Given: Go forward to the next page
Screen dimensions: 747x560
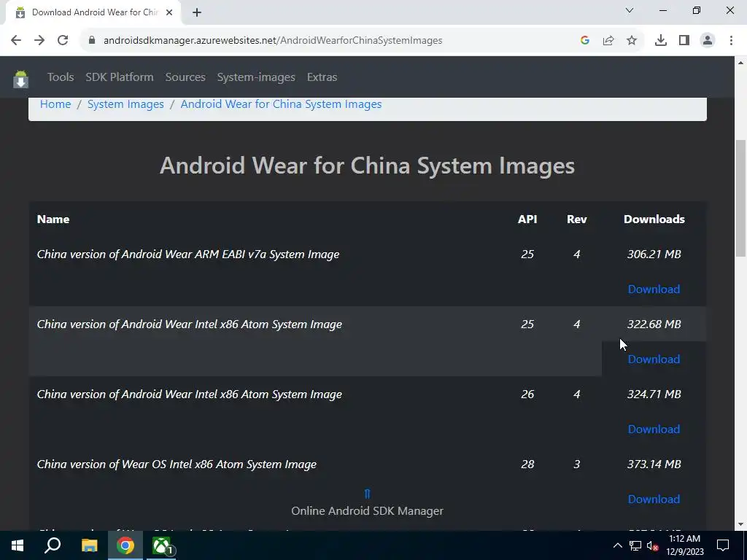Looking at the screenshot, I should [x=39, y=41].
